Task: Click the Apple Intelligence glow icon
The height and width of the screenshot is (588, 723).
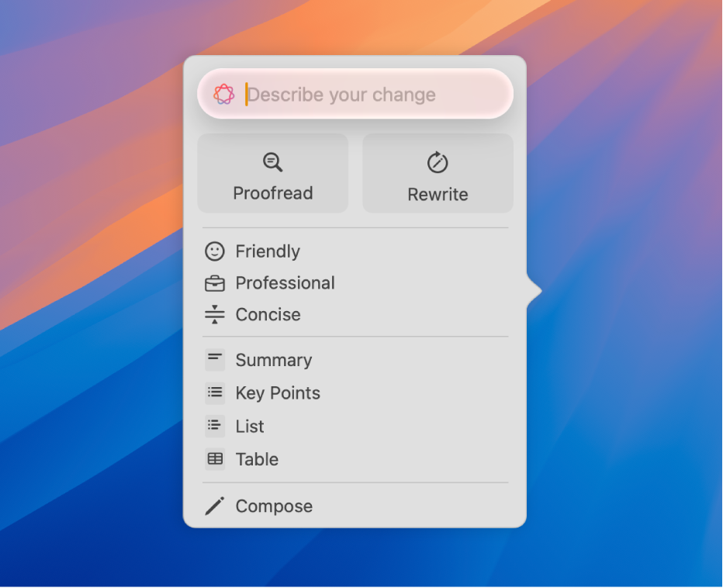Action: pyautogui.click(x=223, y=94)
